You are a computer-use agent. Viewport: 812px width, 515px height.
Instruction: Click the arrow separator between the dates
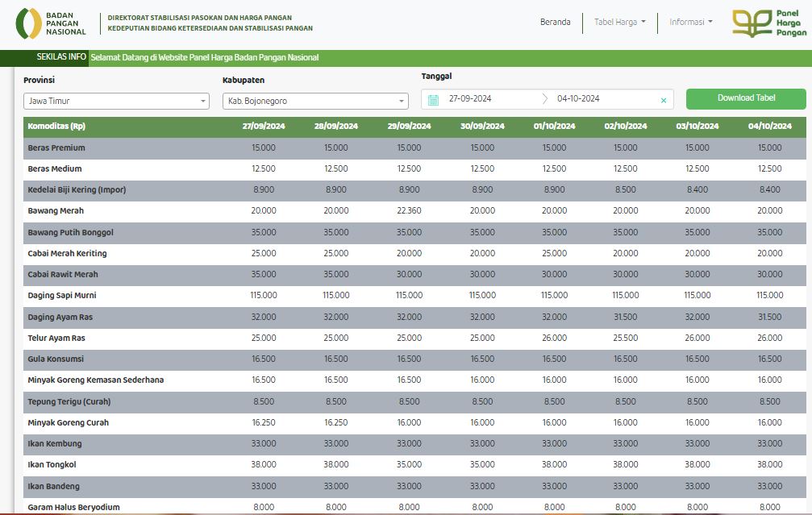click(x=544, y=99)
